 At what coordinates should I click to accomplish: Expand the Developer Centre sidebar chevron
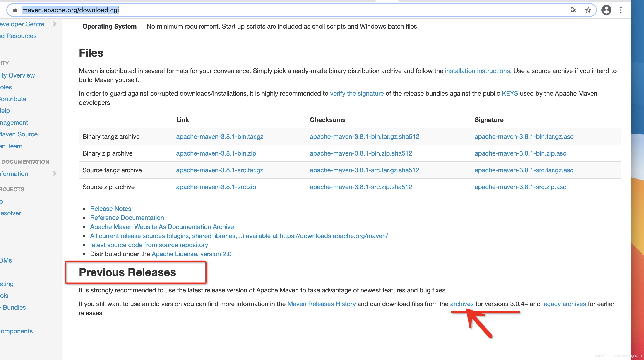55,24
